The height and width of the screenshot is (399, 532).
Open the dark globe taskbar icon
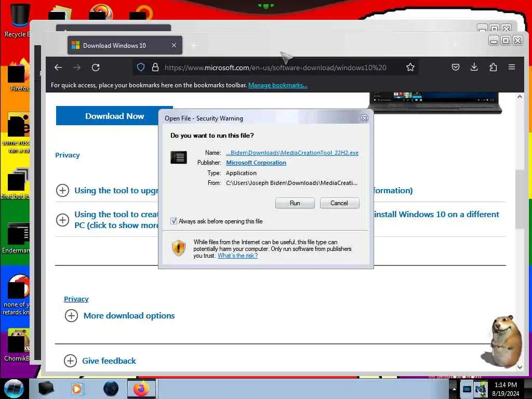(111, 389)
